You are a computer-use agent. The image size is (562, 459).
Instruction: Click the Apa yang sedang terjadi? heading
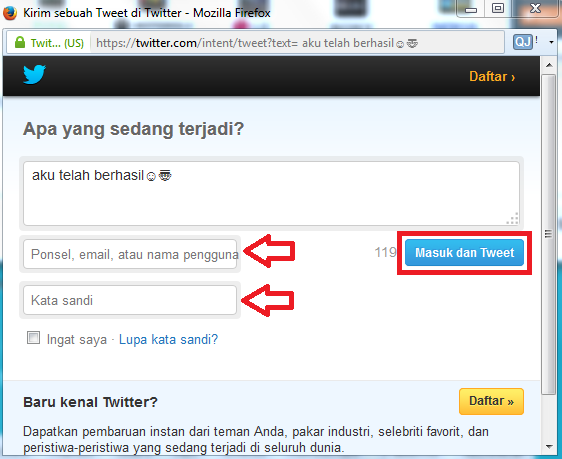(133, 129)
